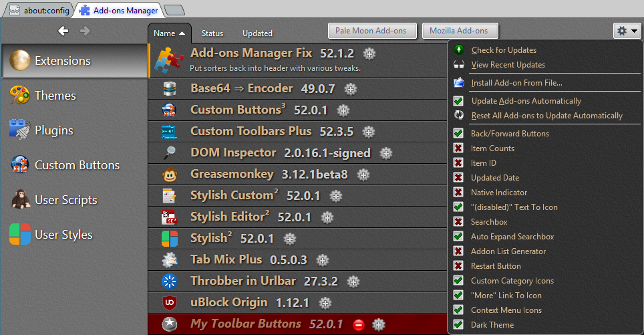
Task: Sort list by Name column header
Action: tap(170, 33)
